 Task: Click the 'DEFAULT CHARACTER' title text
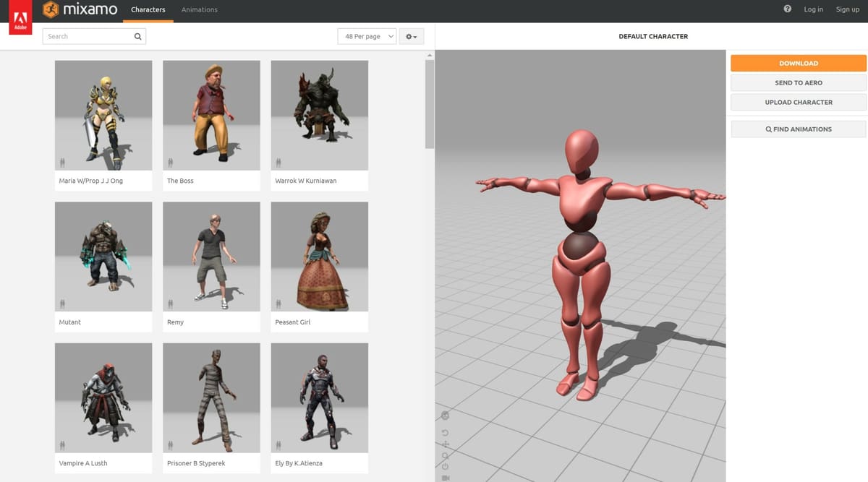click(x=653, y=36)
